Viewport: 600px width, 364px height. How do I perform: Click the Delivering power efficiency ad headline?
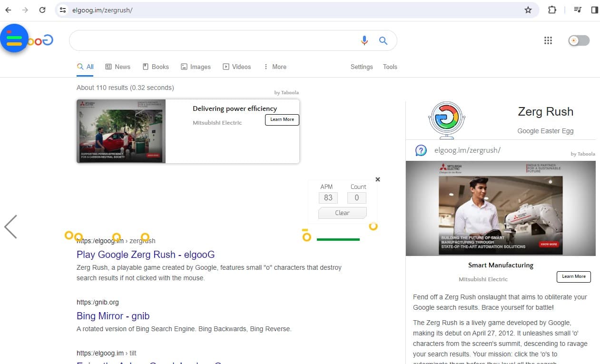coord(235,108)
